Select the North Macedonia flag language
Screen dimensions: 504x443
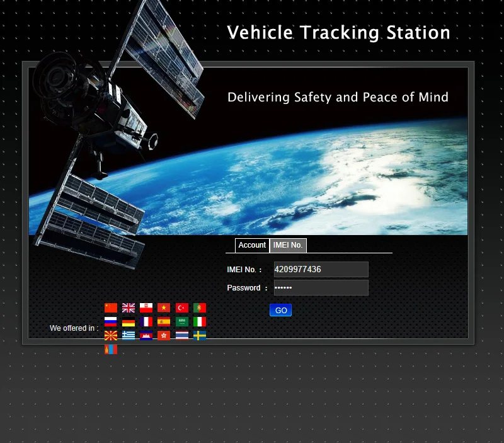pos(111,336)
